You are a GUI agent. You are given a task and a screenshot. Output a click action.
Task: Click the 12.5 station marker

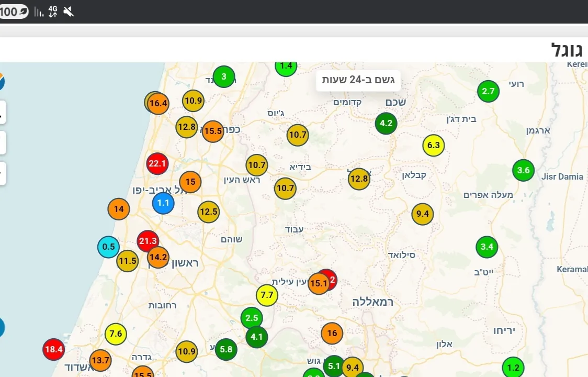(x=208, y=212)
